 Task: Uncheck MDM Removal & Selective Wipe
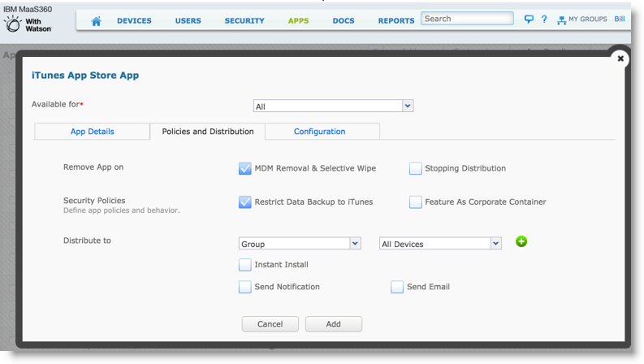(244, 168)
